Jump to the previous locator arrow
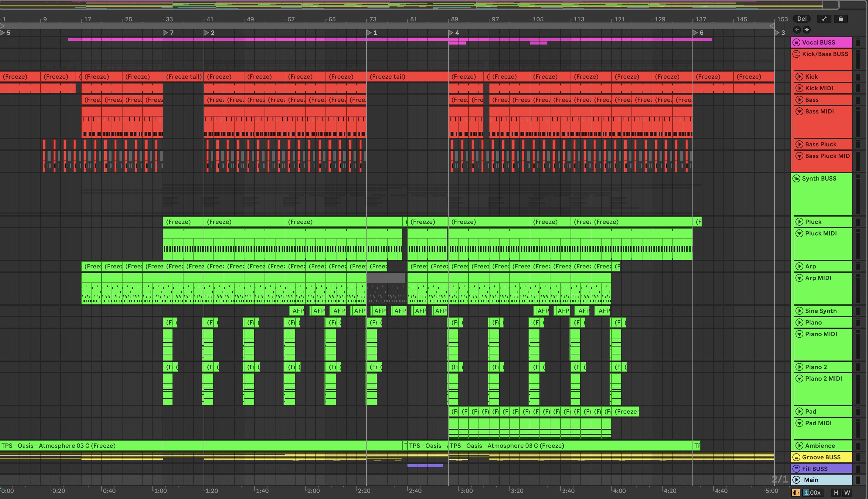This screenshot has height=499, width=868. pos(797,30)
